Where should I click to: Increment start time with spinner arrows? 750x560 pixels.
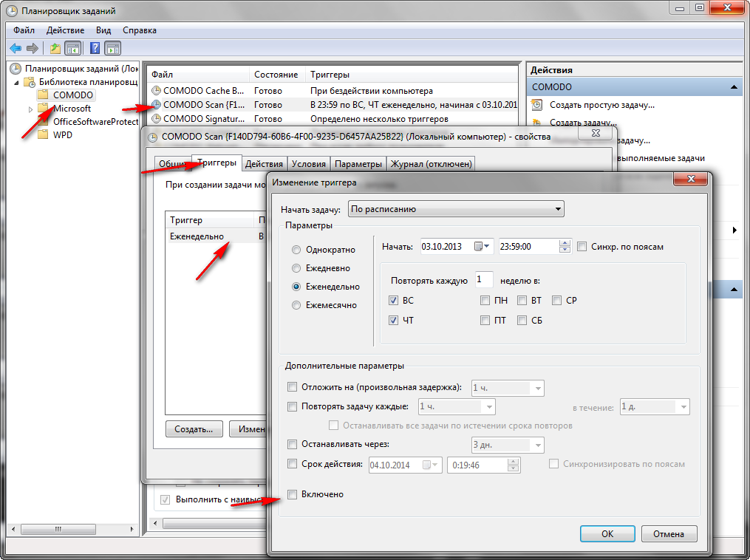565,243
